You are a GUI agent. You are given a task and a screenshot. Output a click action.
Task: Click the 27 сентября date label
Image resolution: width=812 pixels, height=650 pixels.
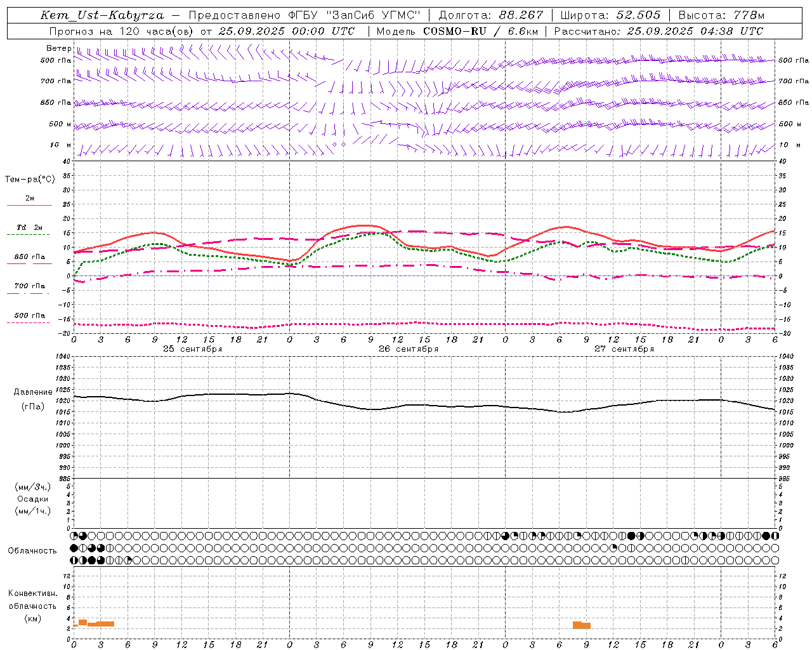[624, 349]
